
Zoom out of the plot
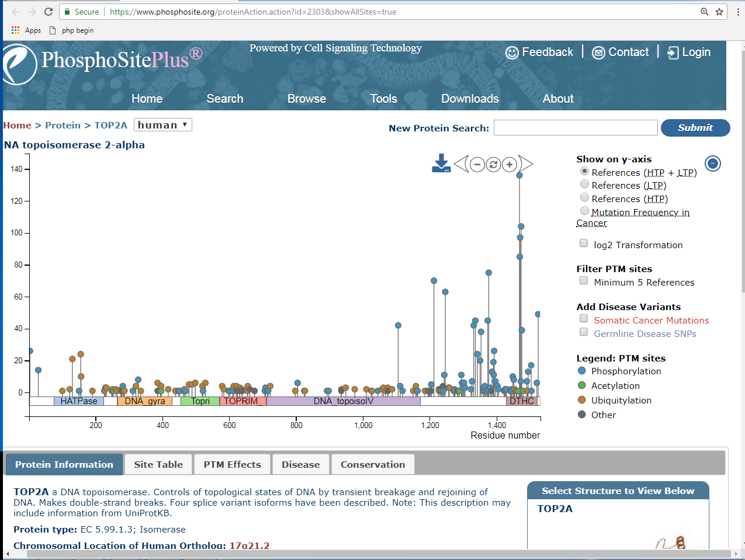click(477, 165)
